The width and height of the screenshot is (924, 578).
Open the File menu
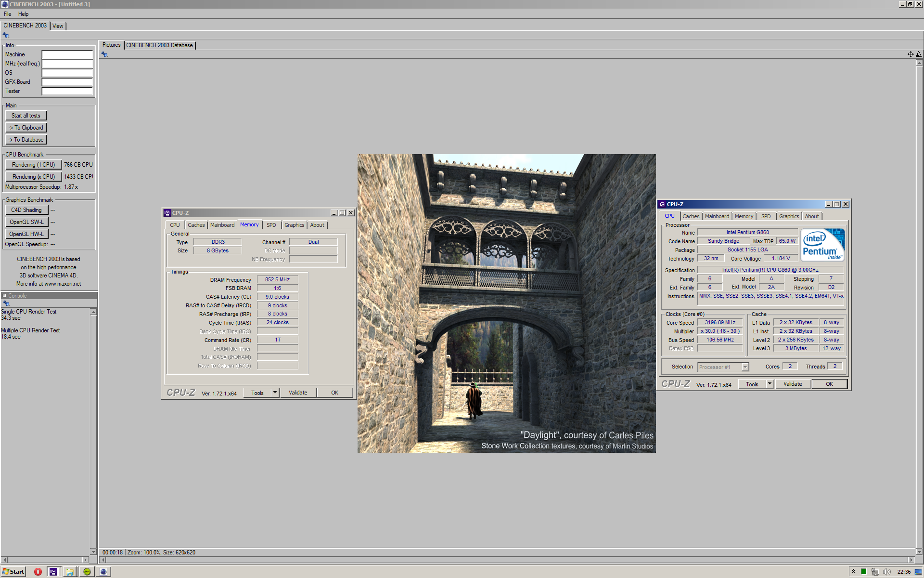pos(8,14)
